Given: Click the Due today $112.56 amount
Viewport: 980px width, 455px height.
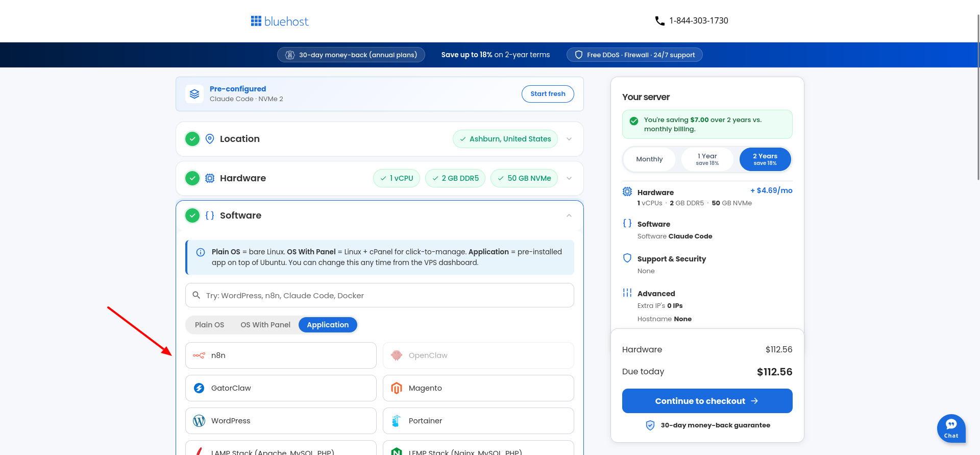Looking at the screenshot, I should point(774,372).
